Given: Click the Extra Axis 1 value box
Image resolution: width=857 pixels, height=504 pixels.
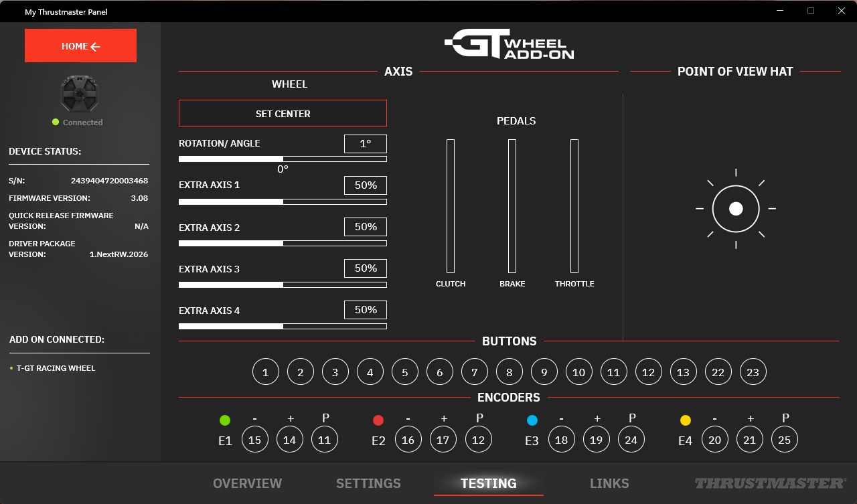Looking at the screenshot, I should [366, 185].
